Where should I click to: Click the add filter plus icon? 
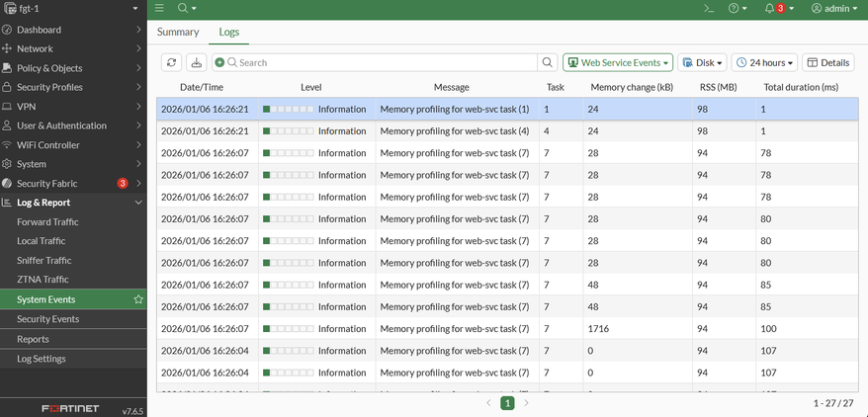[x=219, y=62]
